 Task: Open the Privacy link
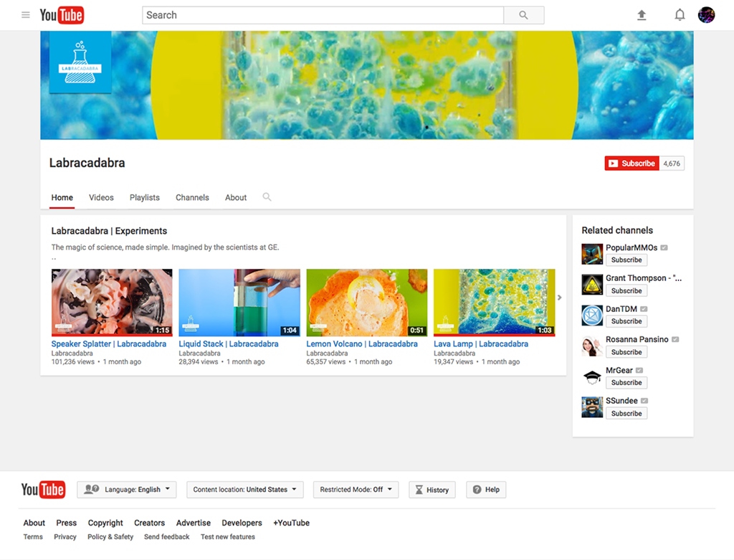[x=65, y=536]
